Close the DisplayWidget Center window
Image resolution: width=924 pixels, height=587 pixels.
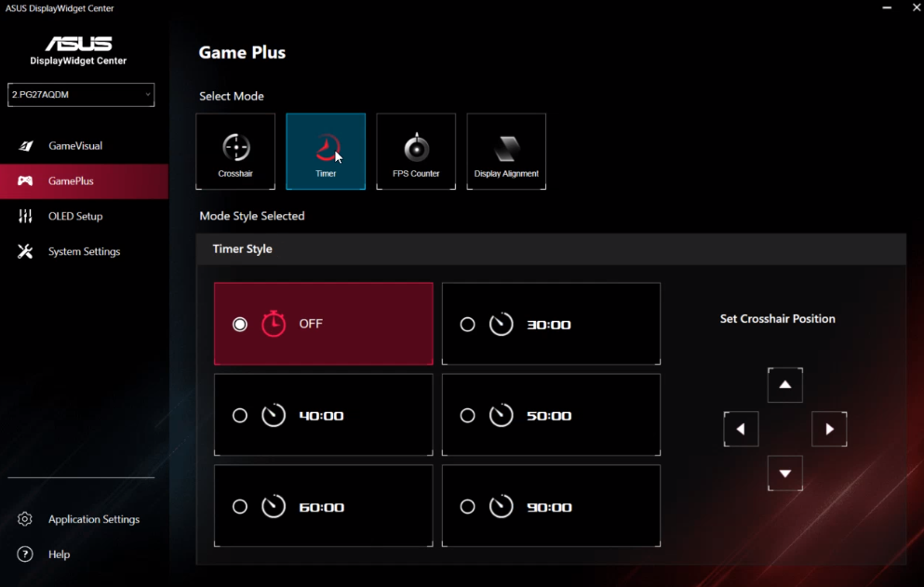click(917, 7)
